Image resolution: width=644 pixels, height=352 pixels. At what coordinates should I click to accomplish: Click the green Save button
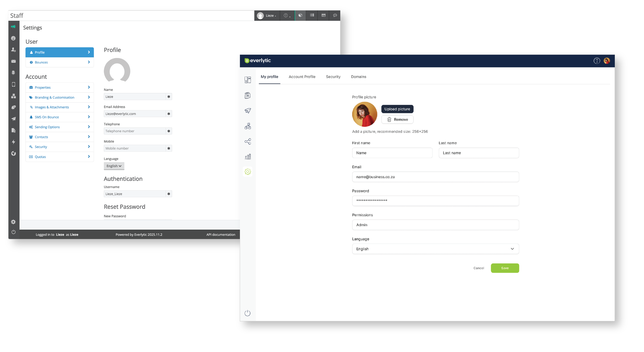[x=505, y=268]
